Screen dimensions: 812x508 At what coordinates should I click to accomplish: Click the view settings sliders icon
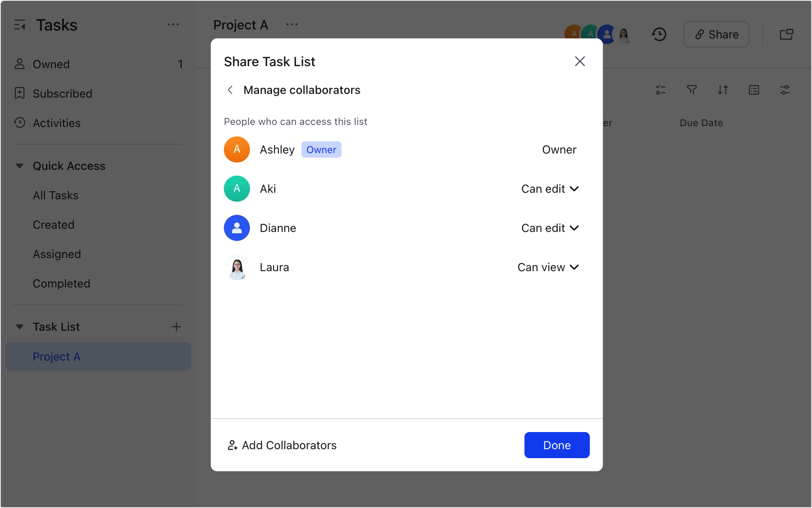click(x=785, y=90)
